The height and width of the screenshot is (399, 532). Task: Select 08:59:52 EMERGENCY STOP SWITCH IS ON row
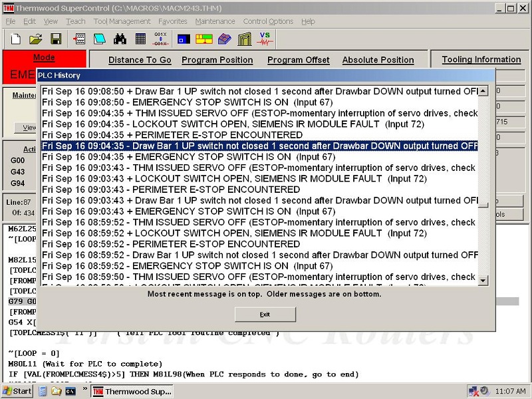tap(259, 266)
